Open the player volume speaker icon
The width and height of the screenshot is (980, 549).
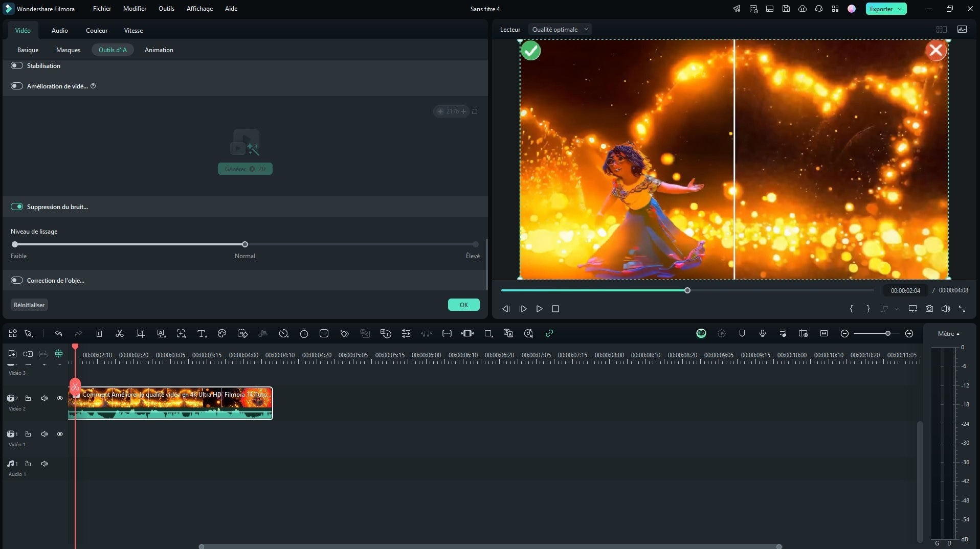(946, 309)
